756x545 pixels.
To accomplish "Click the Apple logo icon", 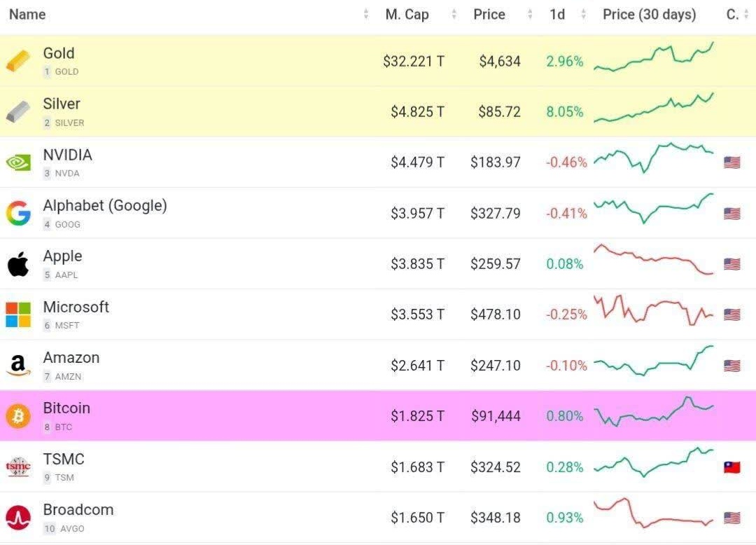I will (x=18, y=264).
